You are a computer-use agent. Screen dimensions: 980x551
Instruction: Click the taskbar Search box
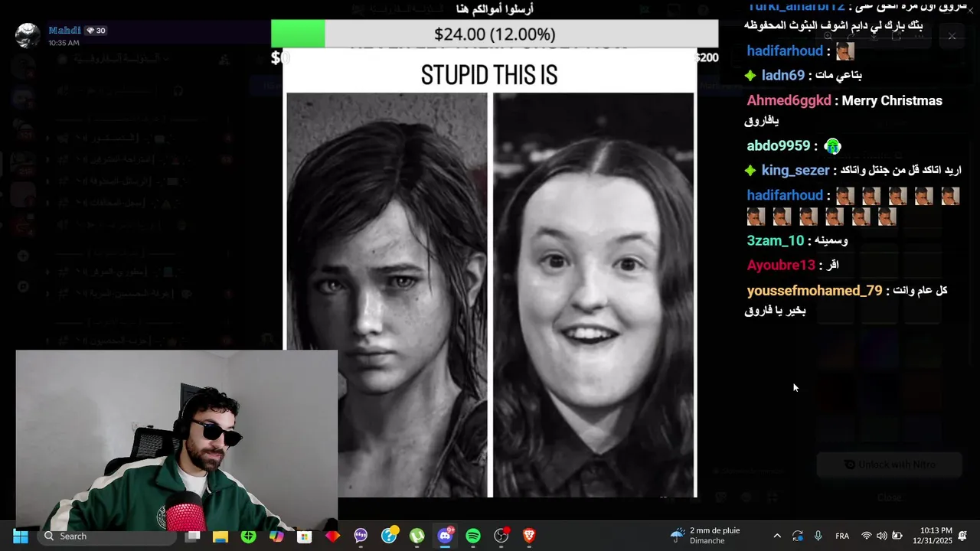click(x=106, y=536)
